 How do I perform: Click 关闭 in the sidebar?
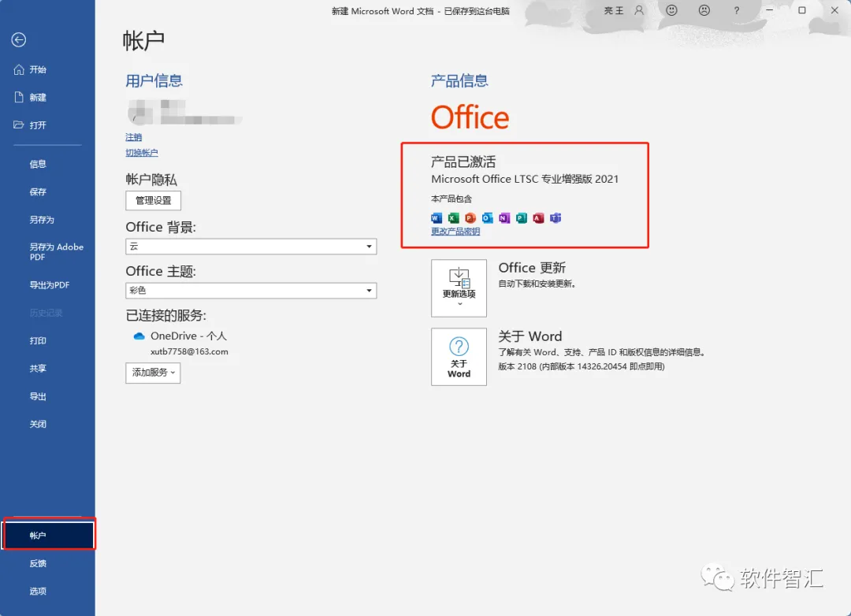38,424
